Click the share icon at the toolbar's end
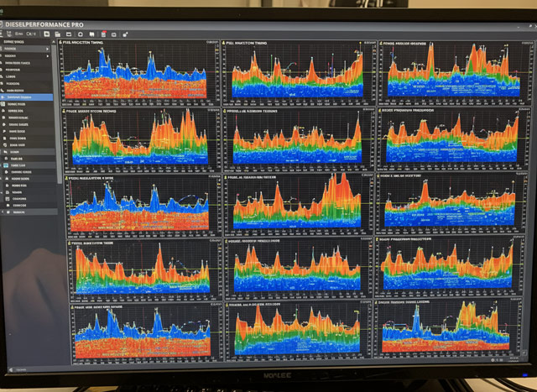Screen dimensions: 537x392 point(125,34)
